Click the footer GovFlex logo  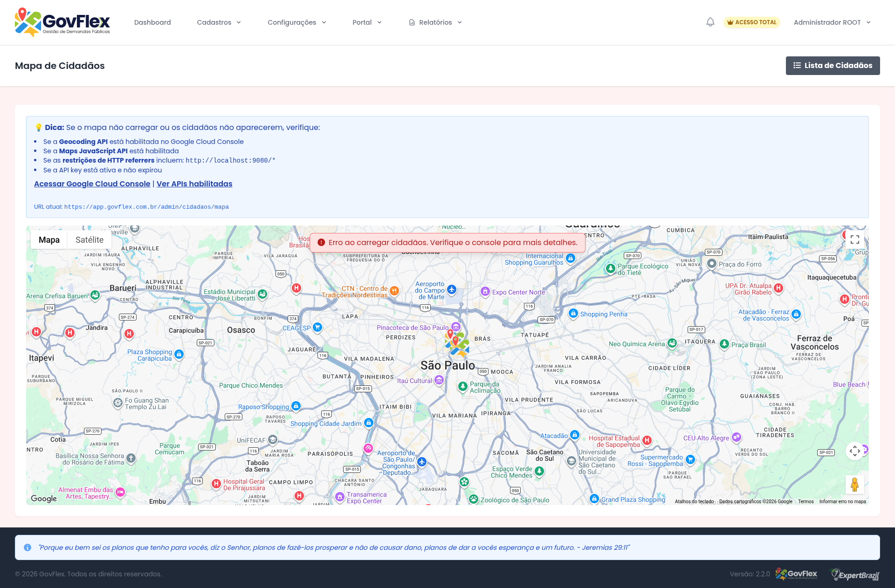[797, 574]
